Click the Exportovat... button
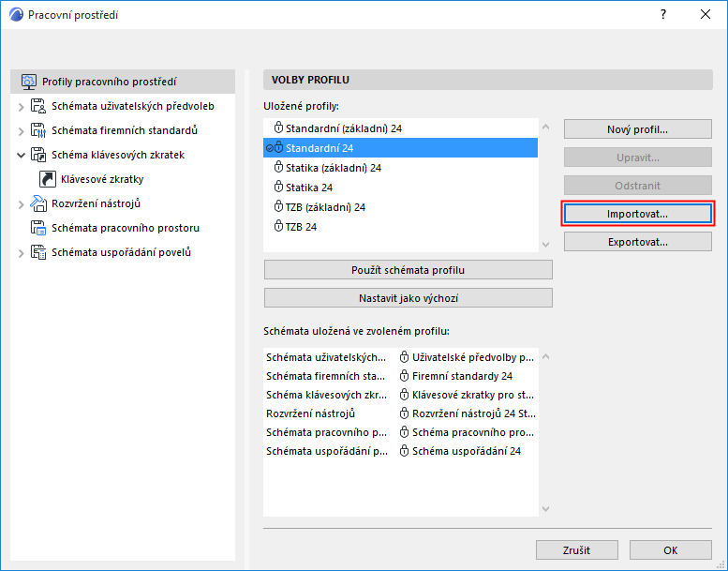 click(637, 242)
